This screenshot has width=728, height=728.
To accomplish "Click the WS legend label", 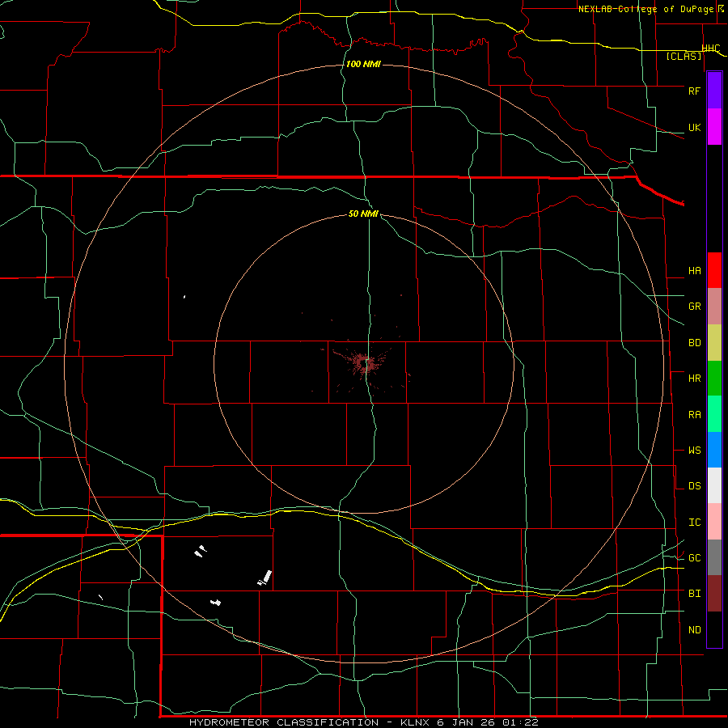I will (x=694, y=451).
